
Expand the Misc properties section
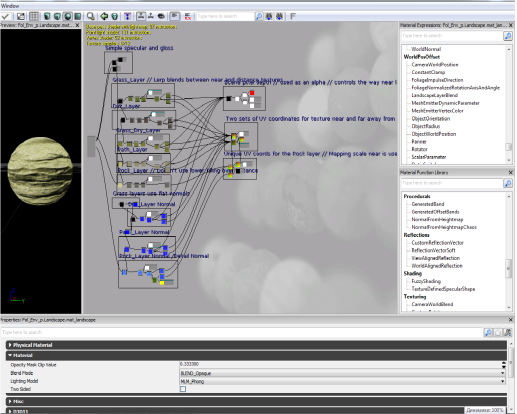[x=256, y=401]
